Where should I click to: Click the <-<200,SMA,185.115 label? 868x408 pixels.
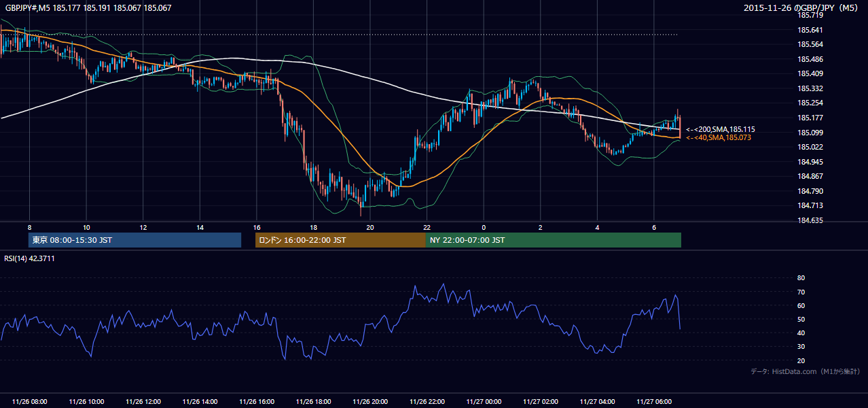tap(721, 129)
